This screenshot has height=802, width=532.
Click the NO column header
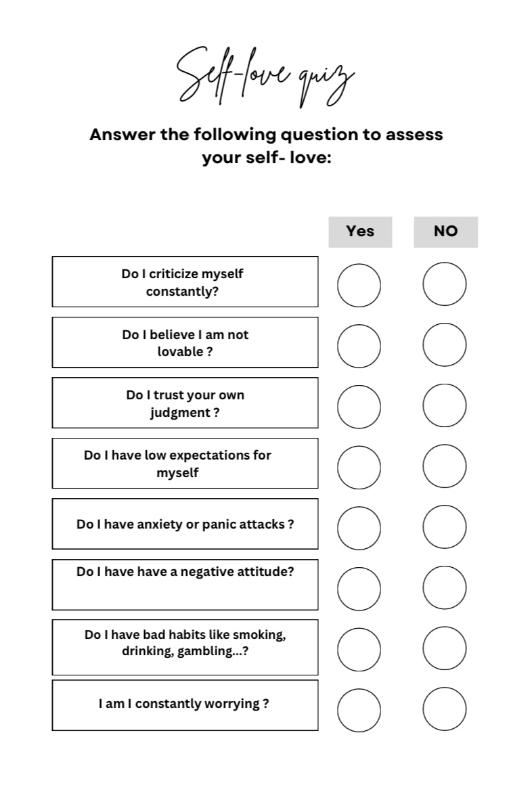tap(445, 231)
